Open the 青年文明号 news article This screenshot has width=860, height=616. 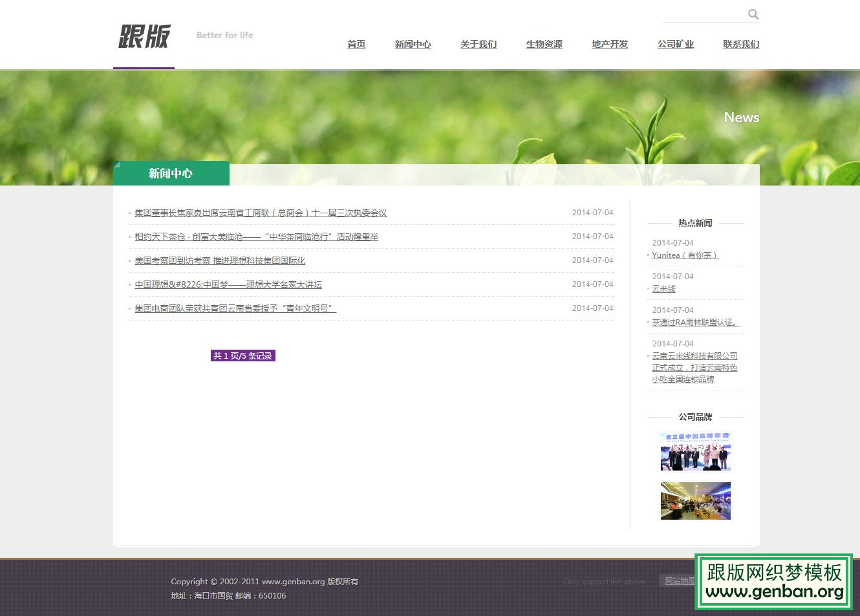click(x=235, y=308)
